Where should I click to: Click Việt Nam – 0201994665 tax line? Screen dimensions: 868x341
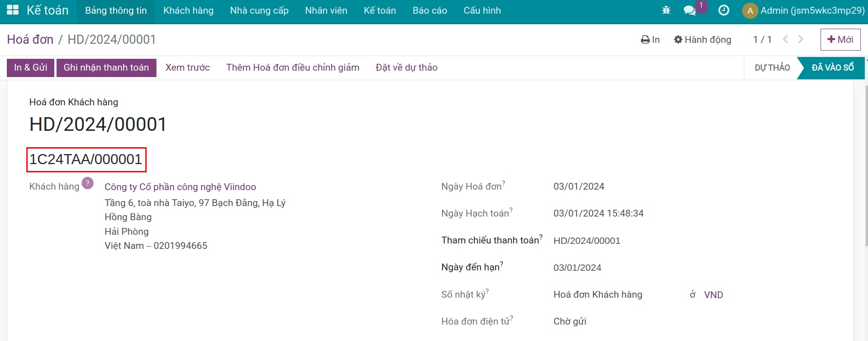pos(156,246)
